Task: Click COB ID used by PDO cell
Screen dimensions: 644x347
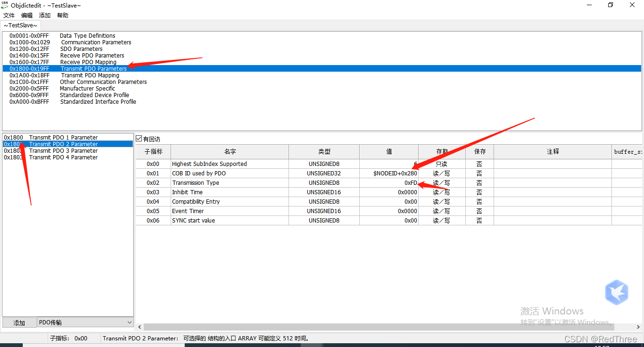Action: [x=230, y=173]
